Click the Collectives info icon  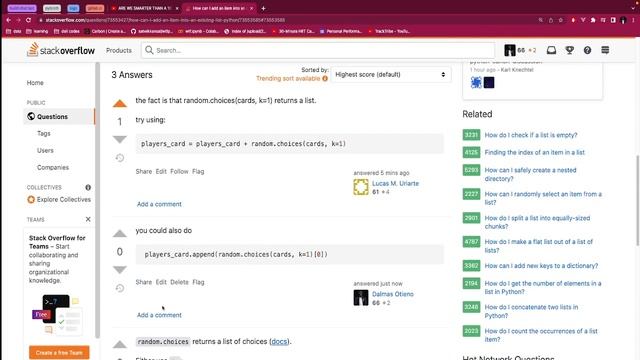88,187
